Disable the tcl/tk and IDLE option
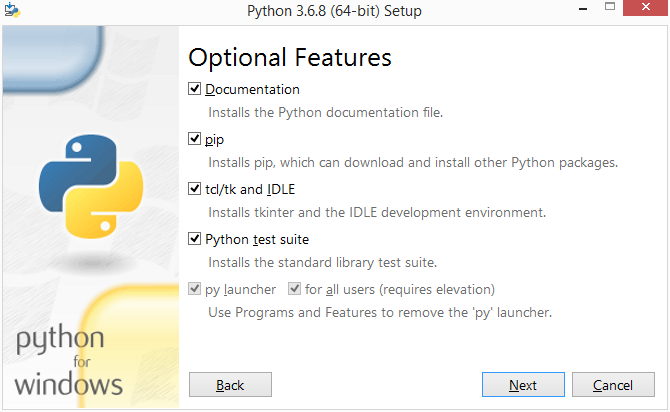670x412 pixels. click(194, 189)
